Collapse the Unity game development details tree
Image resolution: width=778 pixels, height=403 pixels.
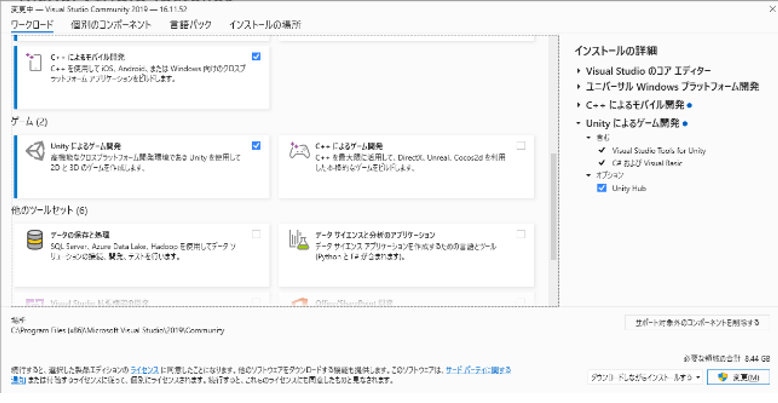[x=579, y=123]
